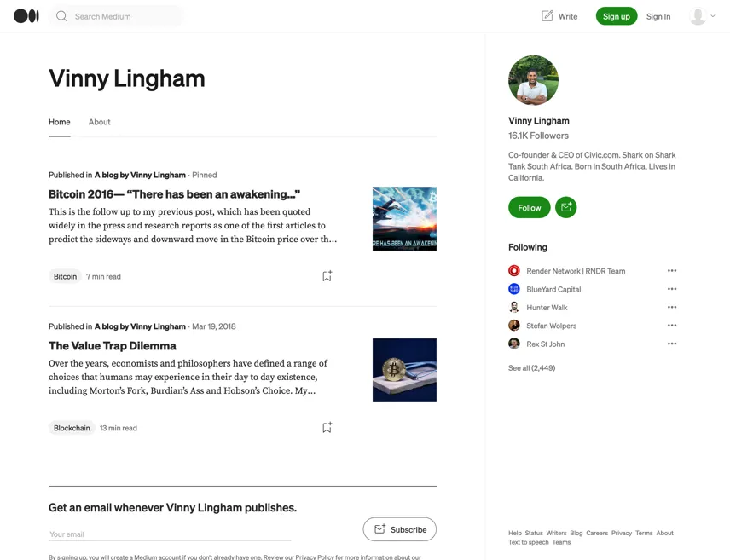730x560 pixels.
Task: Save The Value Trap Dilemma story
Action: pyautogui.click(x=327, y=427)
